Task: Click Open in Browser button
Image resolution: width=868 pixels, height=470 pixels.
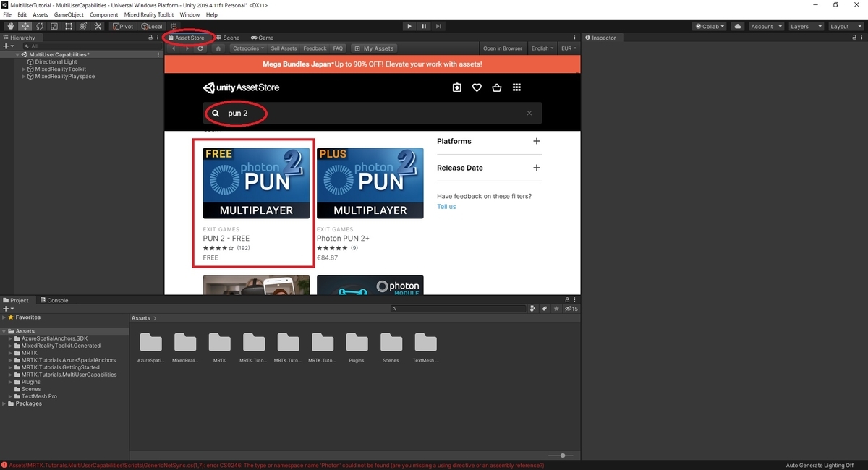Action: [503, 48]
